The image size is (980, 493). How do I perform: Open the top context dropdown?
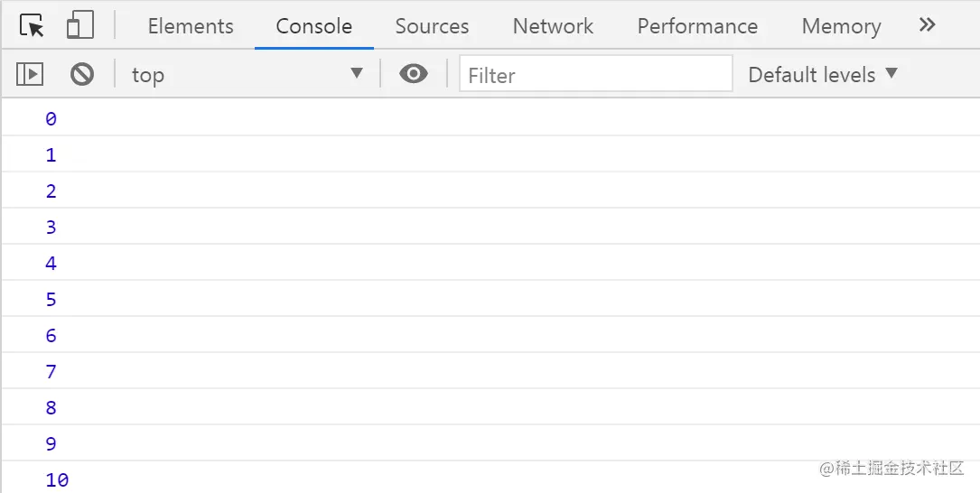[247, 74]
